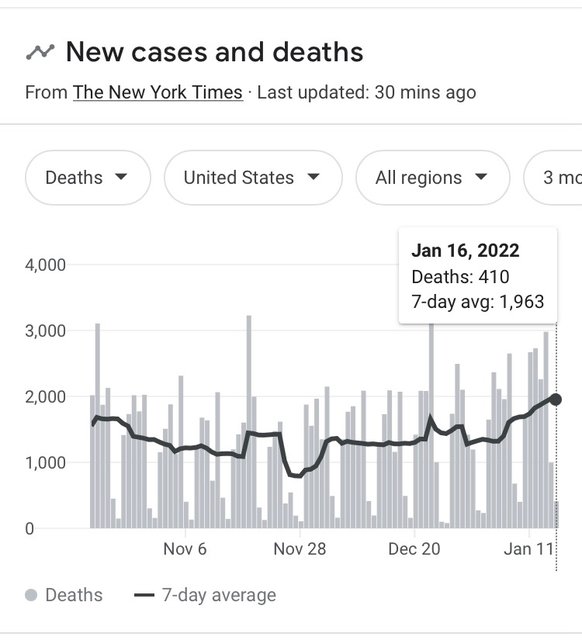The width and height of the screenshot is (582, 640).
Task: Click the trend line icon beside the title
Action: tap(40, 52)
